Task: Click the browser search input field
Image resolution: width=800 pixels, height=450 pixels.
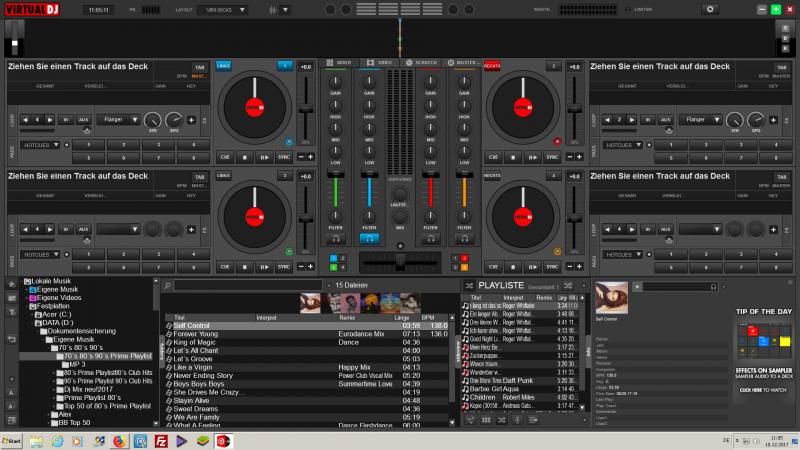Action: (248, 285)
